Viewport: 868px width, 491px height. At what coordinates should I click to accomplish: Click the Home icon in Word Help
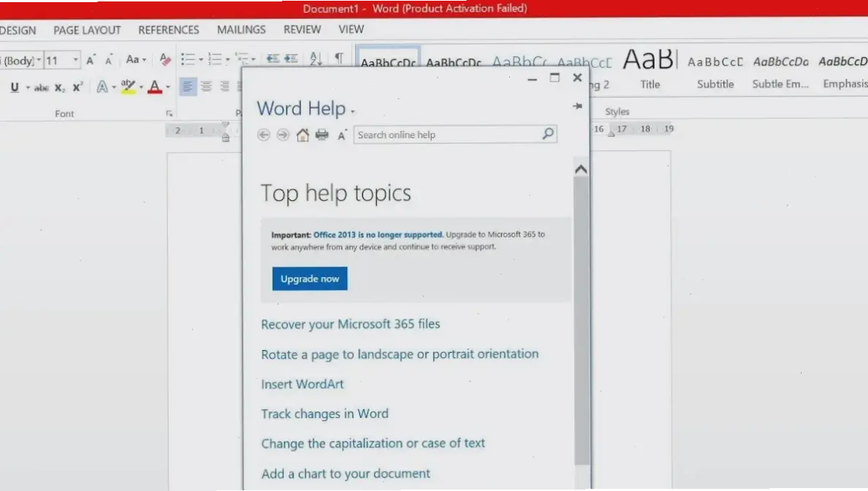302,134
